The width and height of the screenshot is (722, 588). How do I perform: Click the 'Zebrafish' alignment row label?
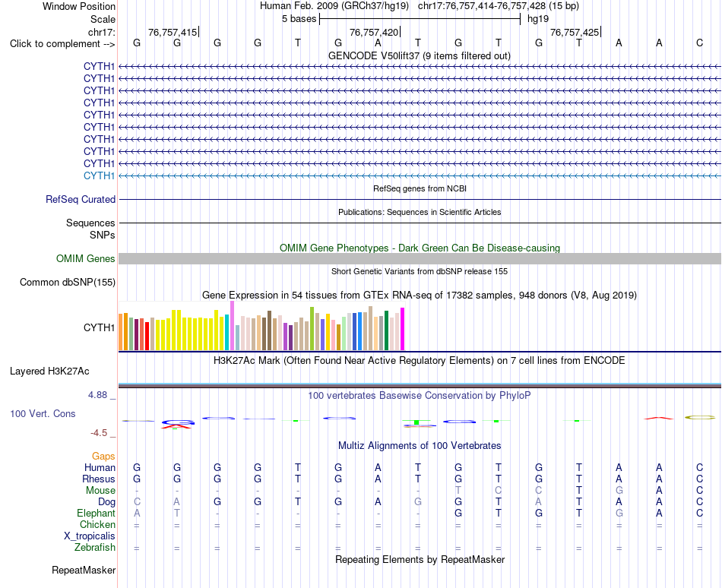95,548
